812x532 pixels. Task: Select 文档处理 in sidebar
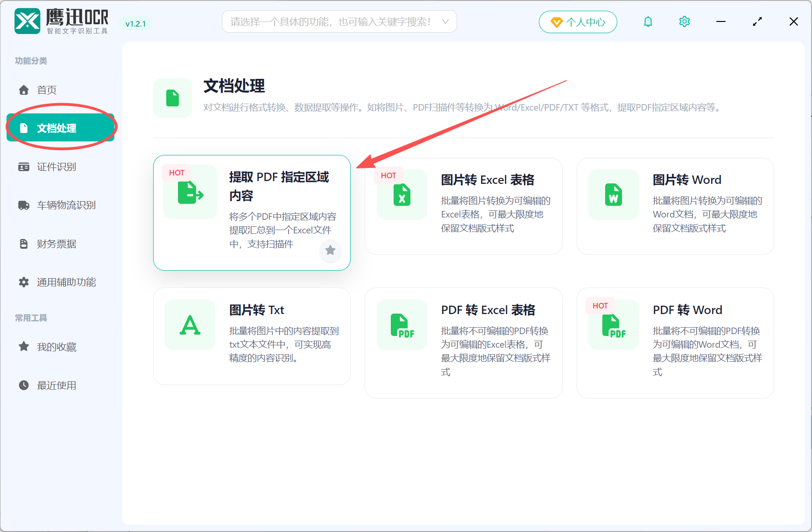pyautogui.click(x=60, y=128)
